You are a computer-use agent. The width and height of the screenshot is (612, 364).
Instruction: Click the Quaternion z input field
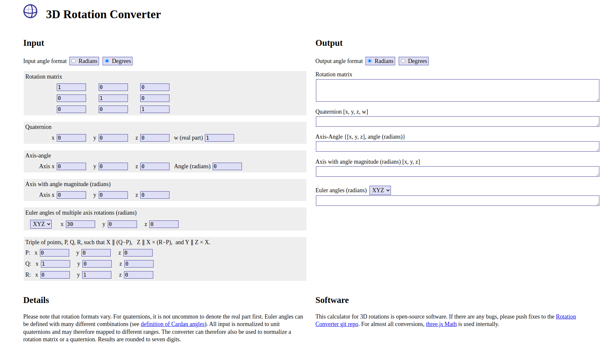(x=155, y=138)
